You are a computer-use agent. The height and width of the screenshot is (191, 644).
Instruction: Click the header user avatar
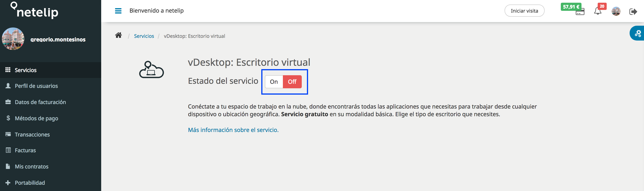pyautogui.click(x=616, y=11)
